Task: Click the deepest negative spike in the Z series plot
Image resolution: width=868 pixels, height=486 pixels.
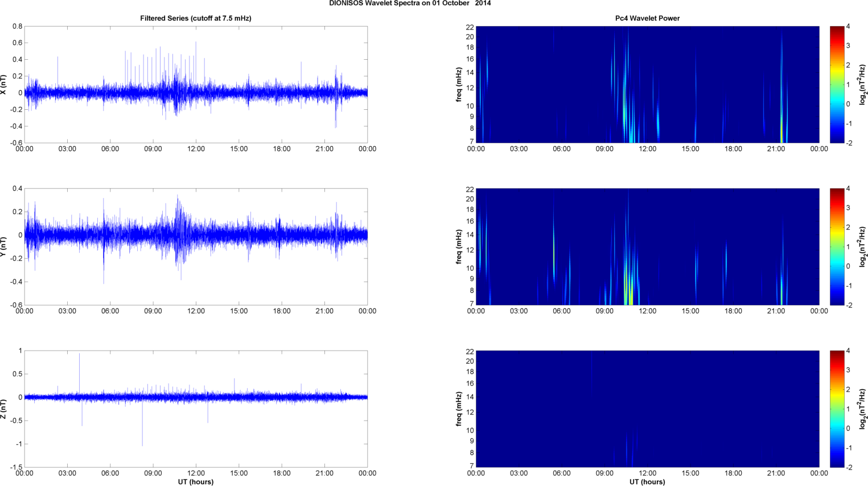Action: 142,424
